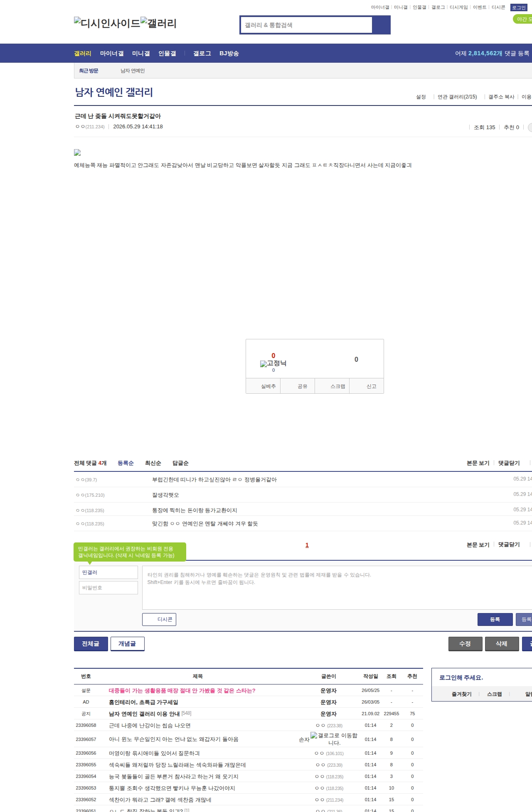Open post 23396055 in the list

(177, 765)
